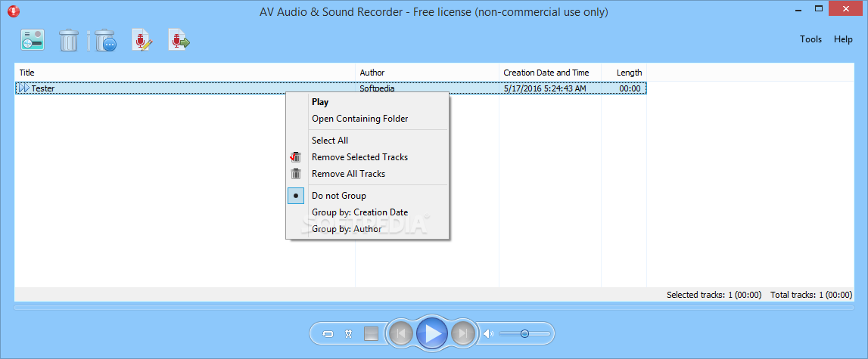Viewport: 868px width, 359px height.
Task: Select the Tester track title
Action: pyautogui.click(x=42, y=88)
